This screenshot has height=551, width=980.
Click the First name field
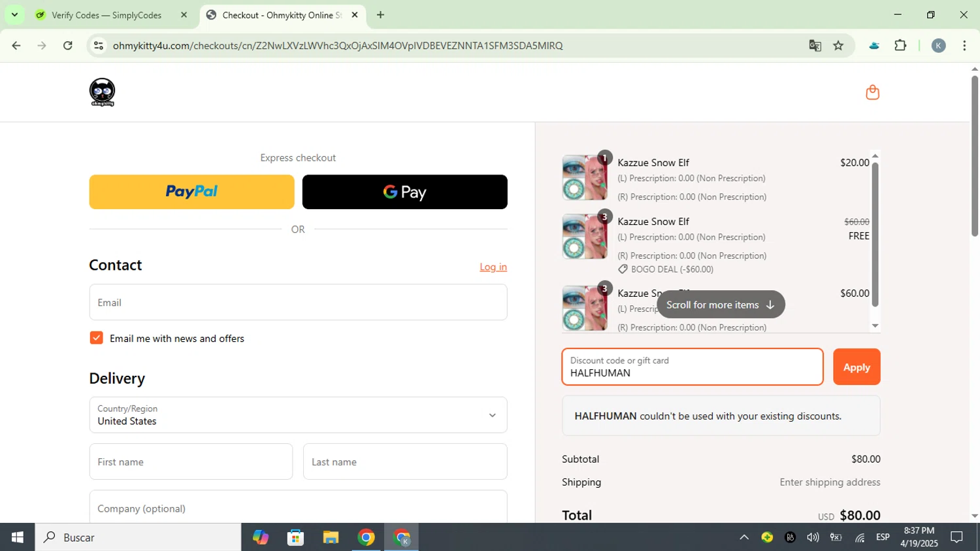[191, 461]
